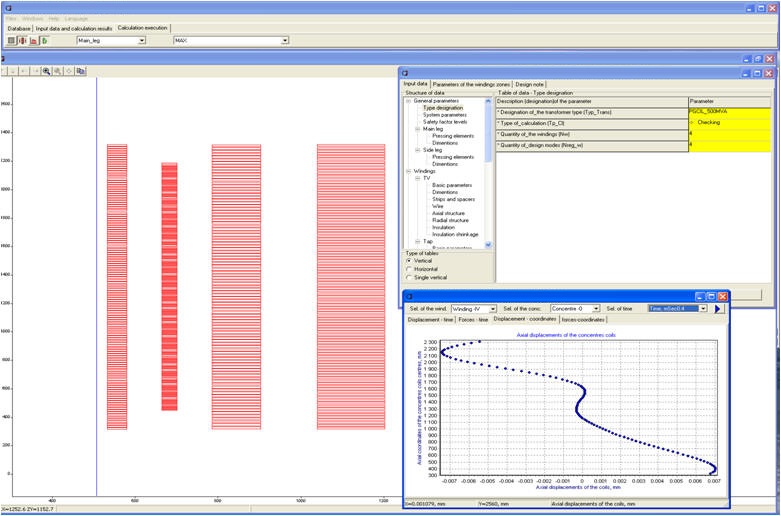Image resolution: width=781 pixels, height=516 pixels.
Task: Select Safety factor levels in the tree
Action: [445, 121]
